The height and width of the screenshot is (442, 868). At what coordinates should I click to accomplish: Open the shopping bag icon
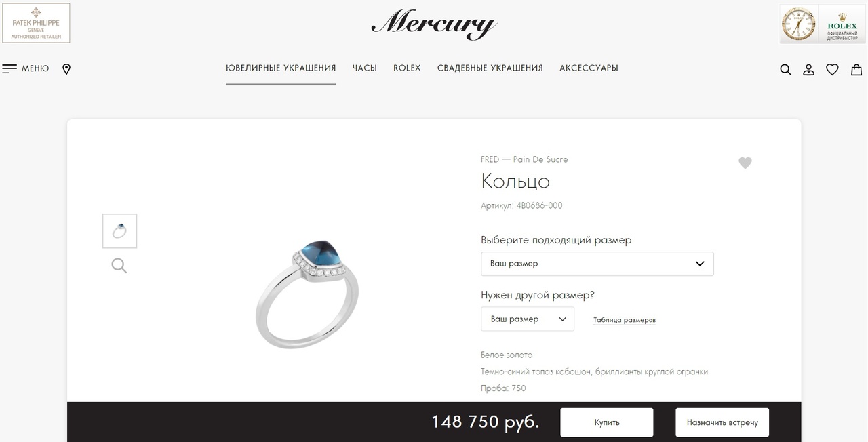856,69
